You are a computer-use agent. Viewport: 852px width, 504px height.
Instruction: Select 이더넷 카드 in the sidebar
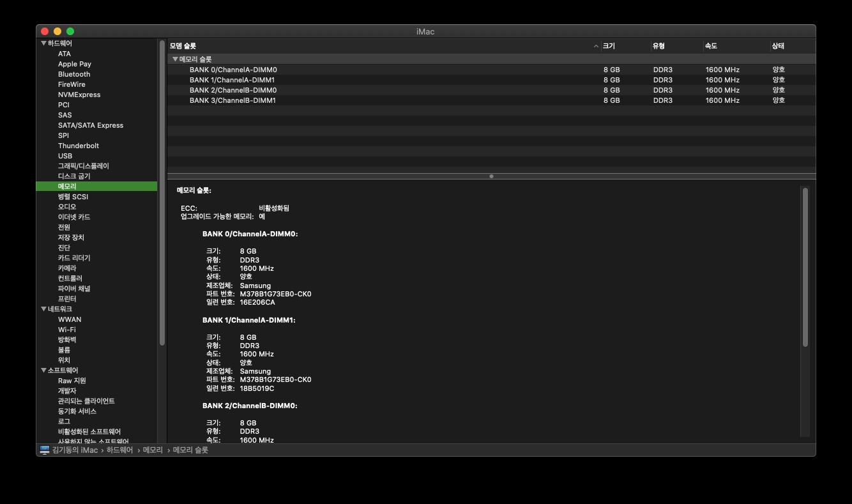click(x=74, y=217)
